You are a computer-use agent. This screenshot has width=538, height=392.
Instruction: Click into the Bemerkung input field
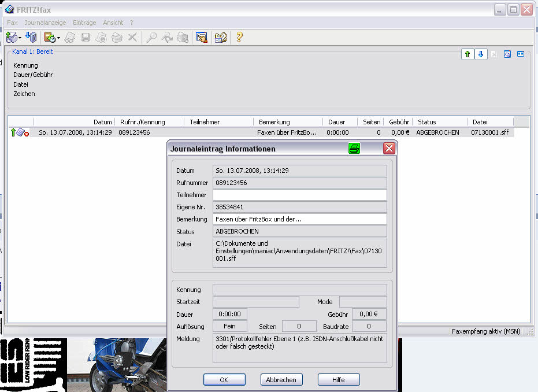[x=299, y=219]
